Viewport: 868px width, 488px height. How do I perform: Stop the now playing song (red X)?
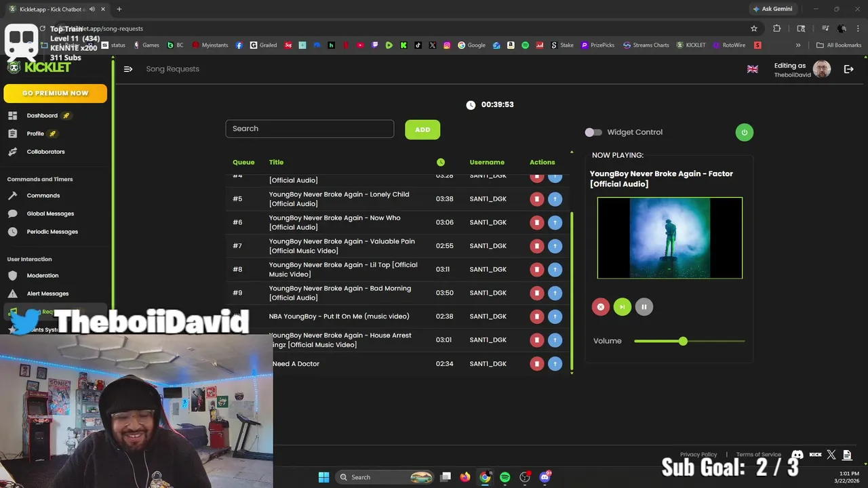[600, 307]
